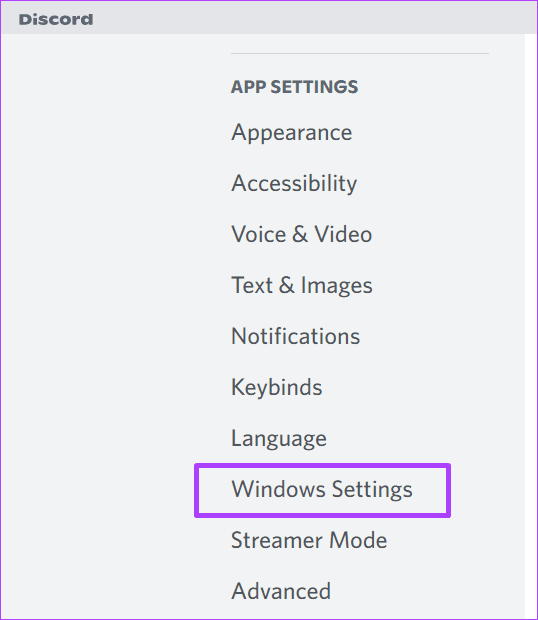Click the vertical scrollbar track on right

tap(530, 326)
